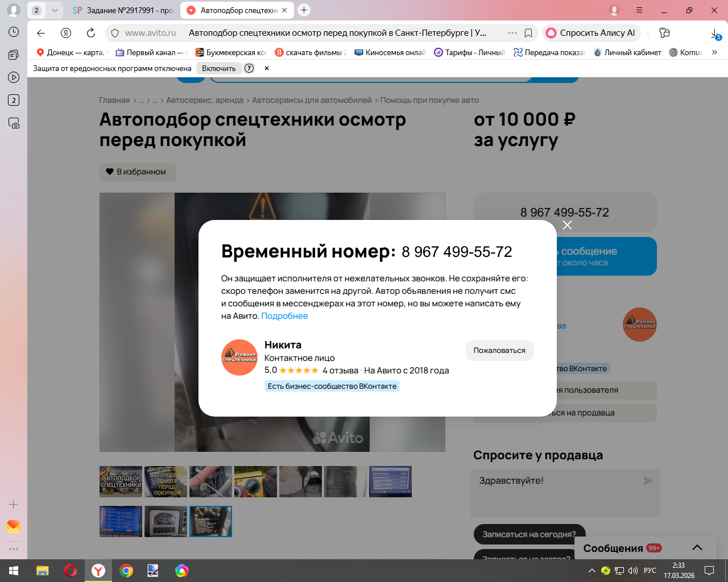This screenshot has width=728, height=582.
Task: Ask Alice AI via Спросить Алису AI
Action: [591, 33]
